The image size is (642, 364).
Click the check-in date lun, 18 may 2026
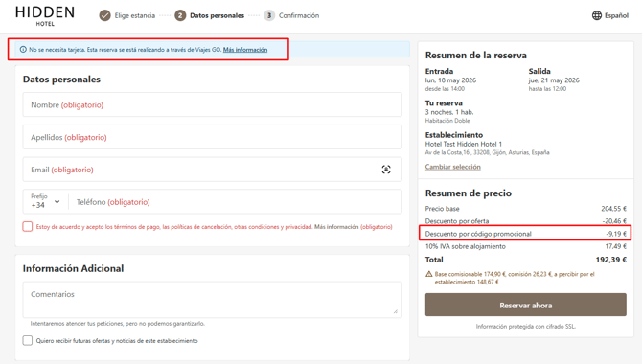click(x=450, y=80)
